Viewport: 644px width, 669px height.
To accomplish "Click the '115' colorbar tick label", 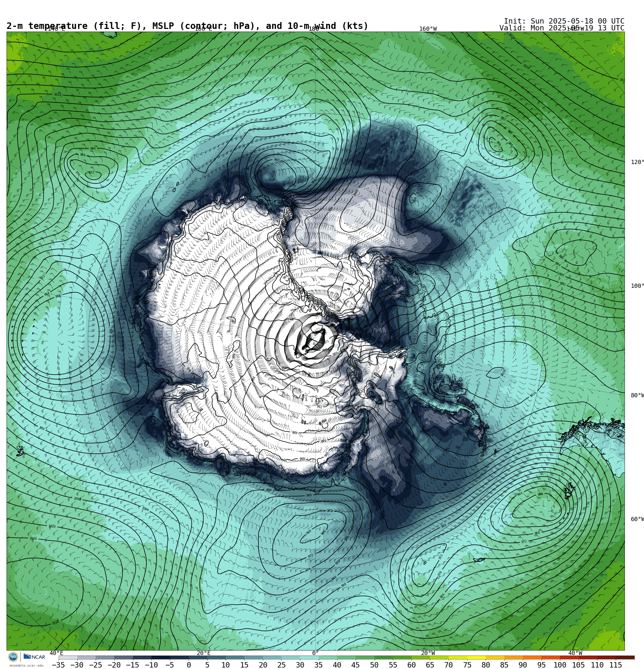I will [x=616, y=665].
